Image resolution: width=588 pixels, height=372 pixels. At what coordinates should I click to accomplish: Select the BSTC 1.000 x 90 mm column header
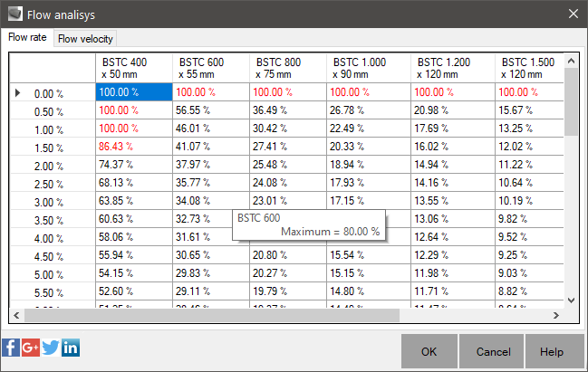tap(369, 68)
